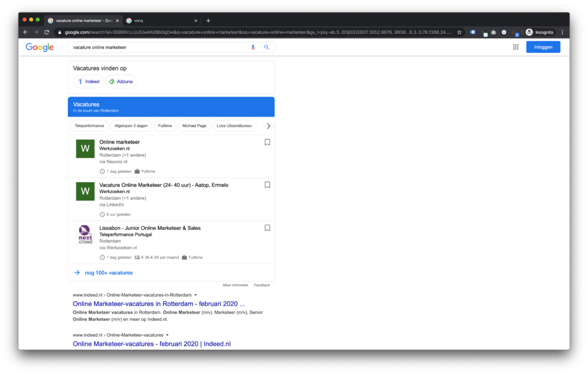The width and height of the screenshot is (588, 374).
Task: Close the 'vacature online marketeer' tab
Action: [x=117, y=21]
